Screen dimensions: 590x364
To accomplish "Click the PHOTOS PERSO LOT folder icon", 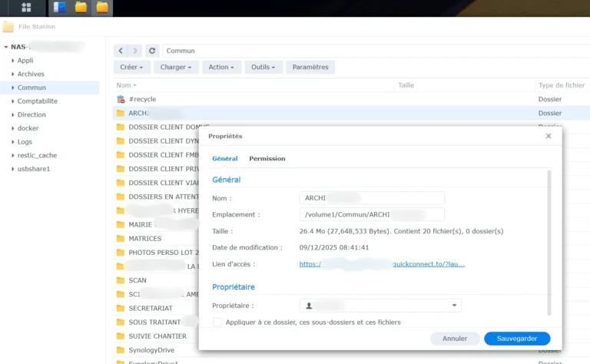I will click(x=121, y=253).
